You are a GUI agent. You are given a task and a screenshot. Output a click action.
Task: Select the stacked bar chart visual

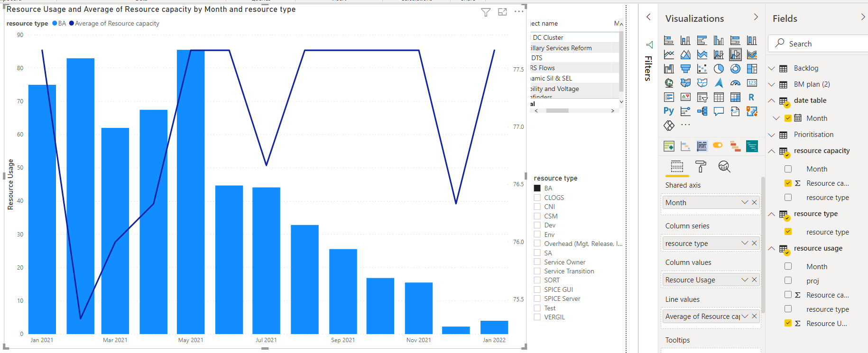click(x=669, y=40)
